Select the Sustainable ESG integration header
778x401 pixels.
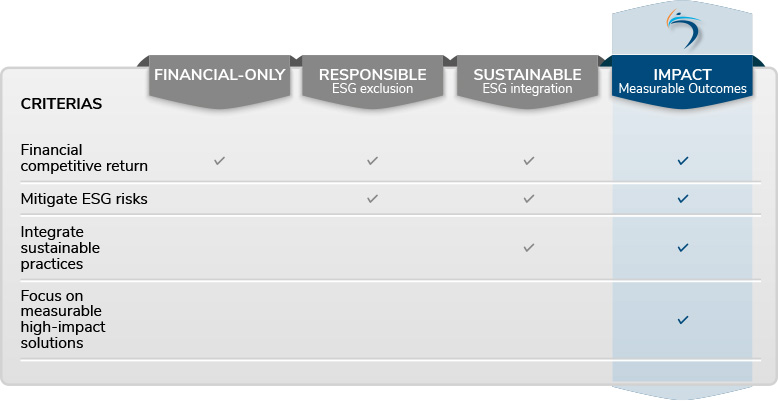tap(527, 81)
